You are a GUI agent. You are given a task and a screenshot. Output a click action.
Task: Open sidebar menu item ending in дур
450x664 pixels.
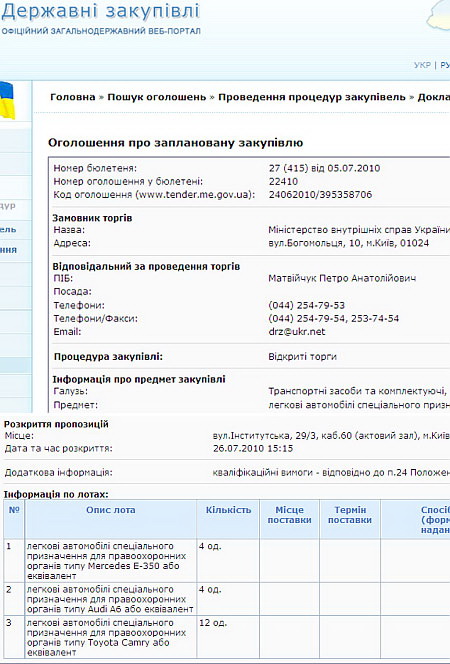8,206
